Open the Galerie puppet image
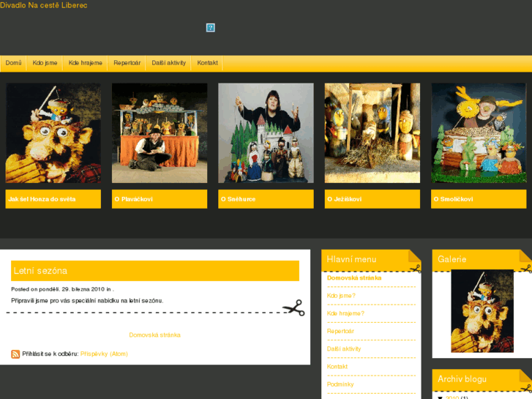 (482, 311)
